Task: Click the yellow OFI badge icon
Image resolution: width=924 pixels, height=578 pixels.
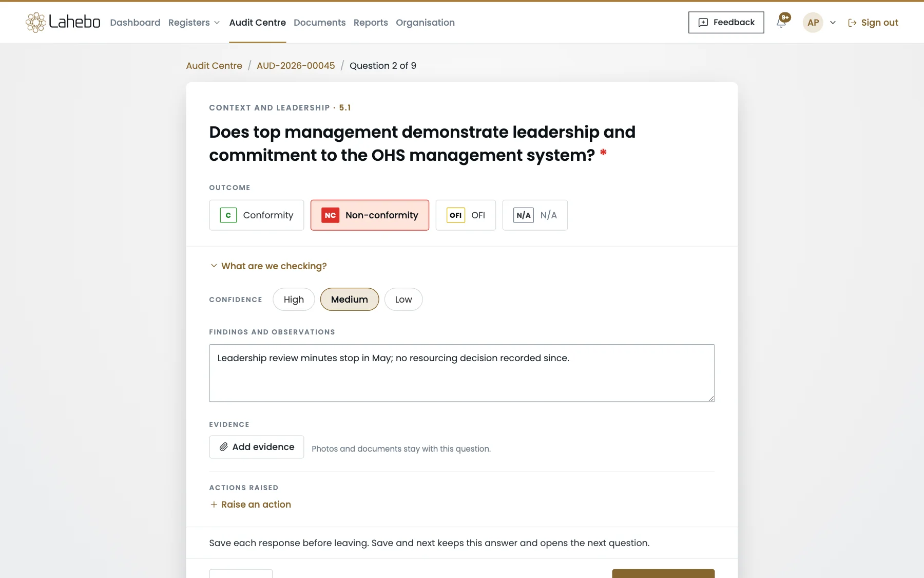Action: click(x=456, y=215)
